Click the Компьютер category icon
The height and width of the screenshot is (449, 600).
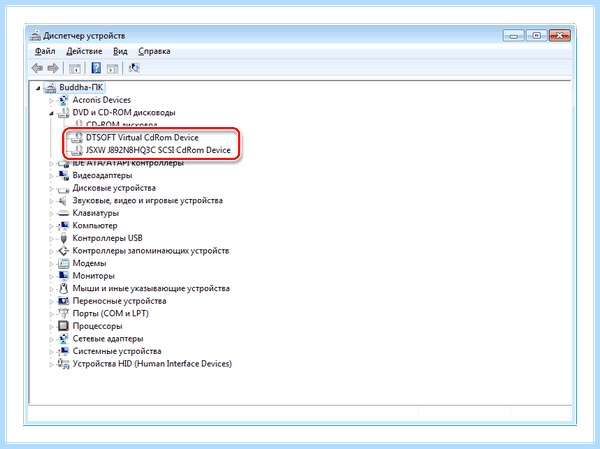click(63, 226)
